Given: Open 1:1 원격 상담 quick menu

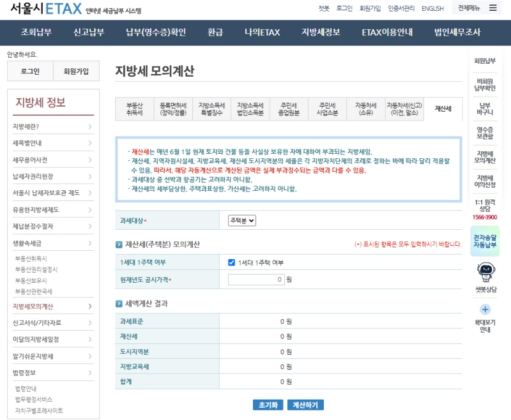Looking at the screenshot, I should pyautogui.click(x=485, y=206).
